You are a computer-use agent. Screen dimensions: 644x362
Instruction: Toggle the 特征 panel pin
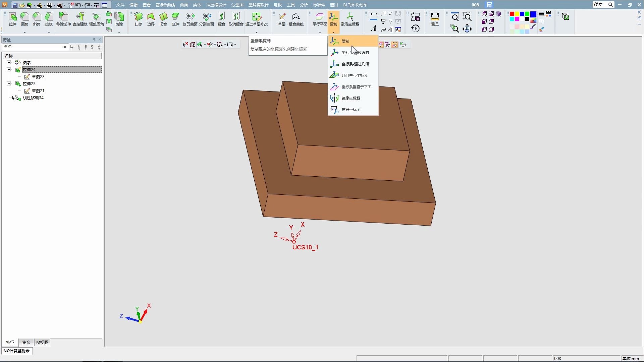pyautogui.click(x=94, y=40)
